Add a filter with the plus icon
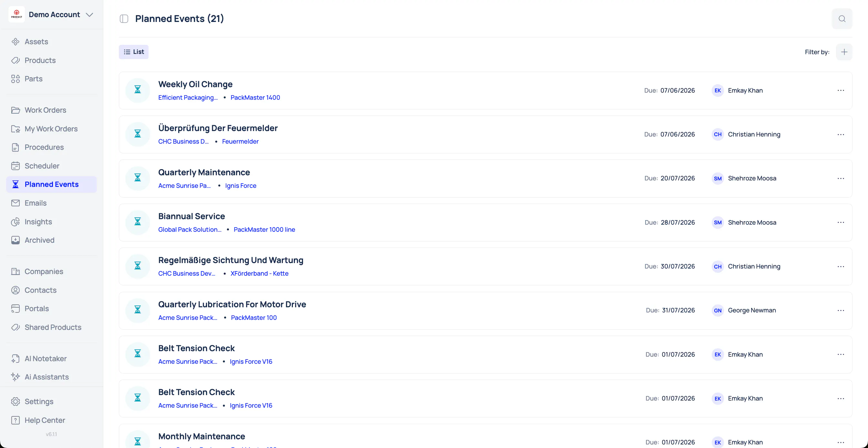 pyautogui.click(x=844, y=52)
